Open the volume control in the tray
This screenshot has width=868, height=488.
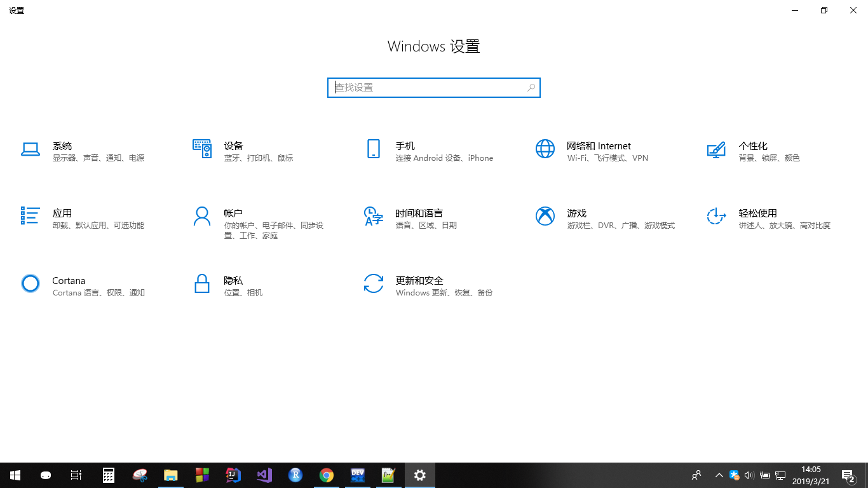click(x=749, y=475)
